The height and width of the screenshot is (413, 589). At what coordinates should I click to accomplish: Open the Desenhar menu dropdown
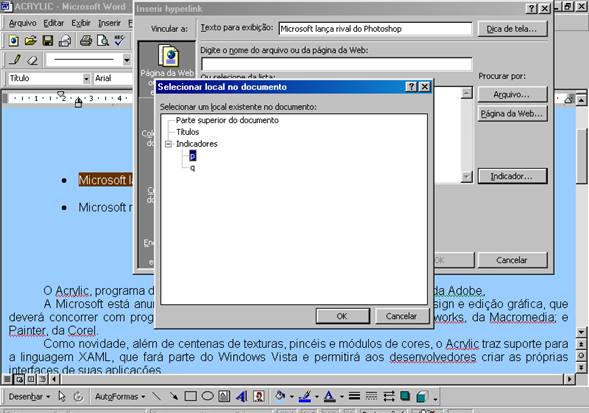pos(29,396)
